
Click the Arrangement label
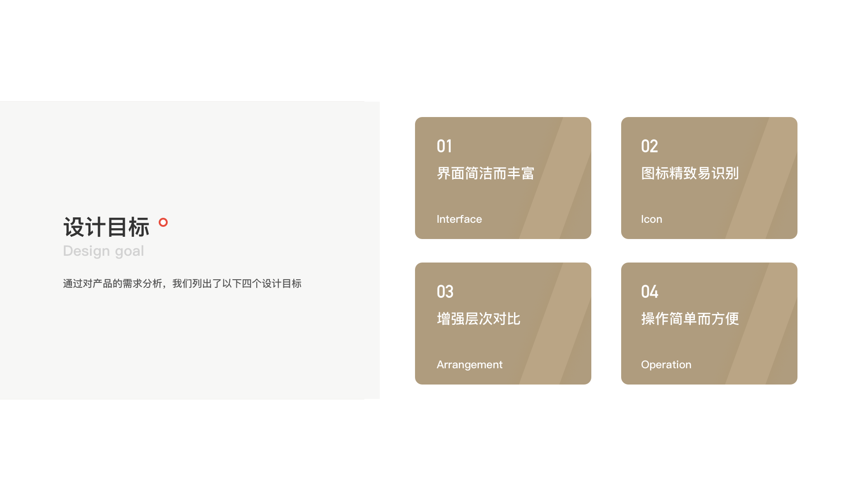tap(470, 365)
